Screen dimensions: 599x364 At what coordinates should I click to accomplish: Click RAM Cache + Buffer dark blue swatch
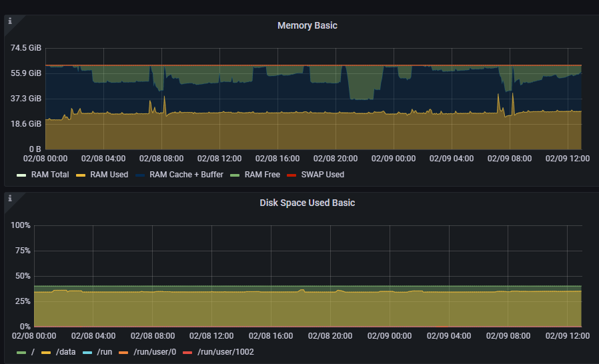point(140,175)
